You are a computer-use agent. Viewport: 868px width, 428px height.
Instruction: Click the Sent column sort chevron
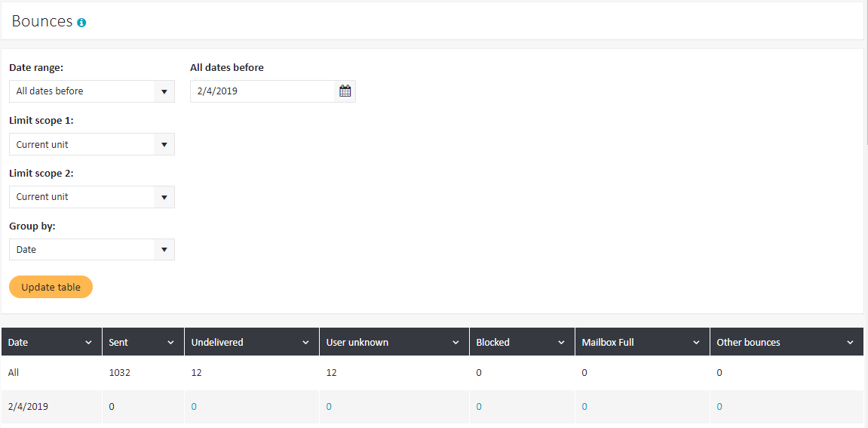[170, 343]
